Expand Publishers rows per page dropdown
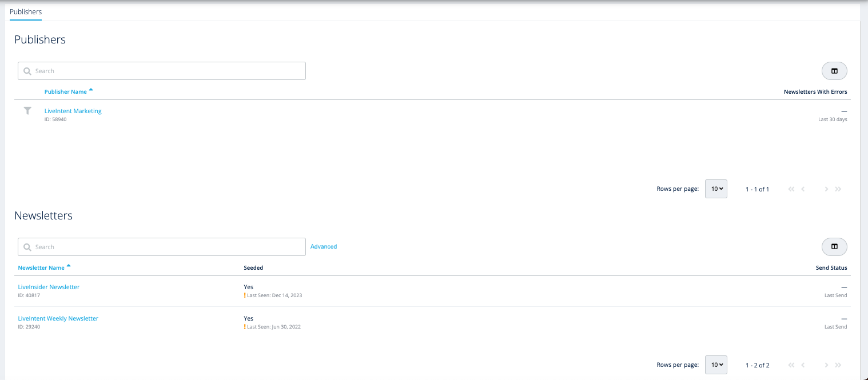868x380 pixels. click(x=716, y=189)
